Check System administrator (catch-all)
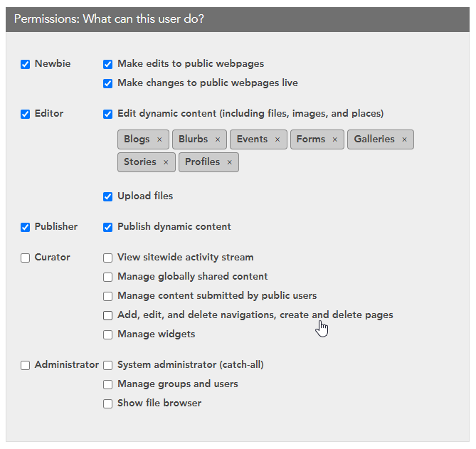Image resolution: width=476 pixels, height=449 pixels. [107, 365]
